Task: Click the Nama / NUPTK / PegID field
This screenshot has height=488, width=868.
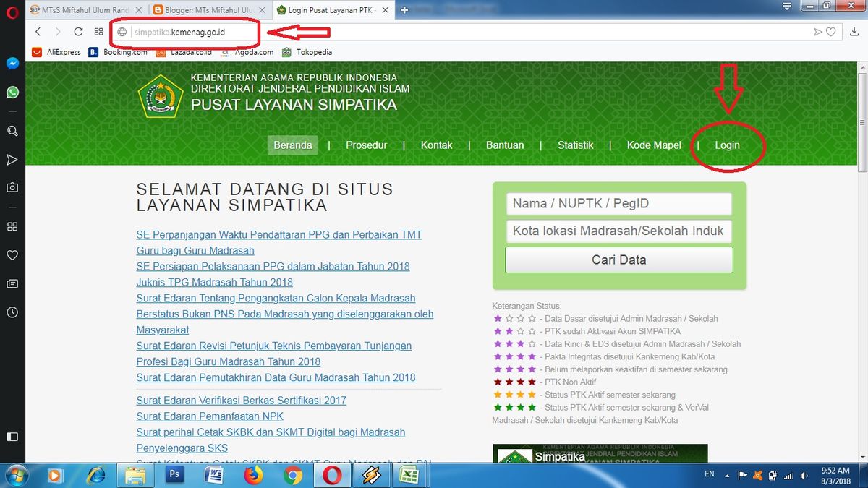Action: [x=618, y=204]
